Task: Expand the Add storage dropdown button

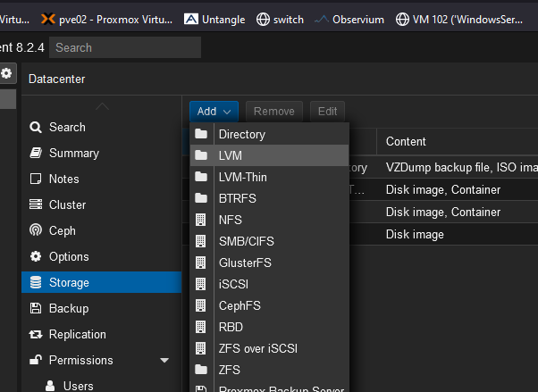Action: (x=214, y=112)
